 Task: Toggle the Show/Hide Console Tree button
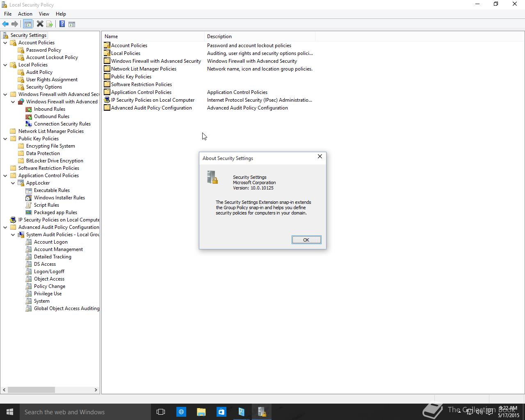[27, 24]
